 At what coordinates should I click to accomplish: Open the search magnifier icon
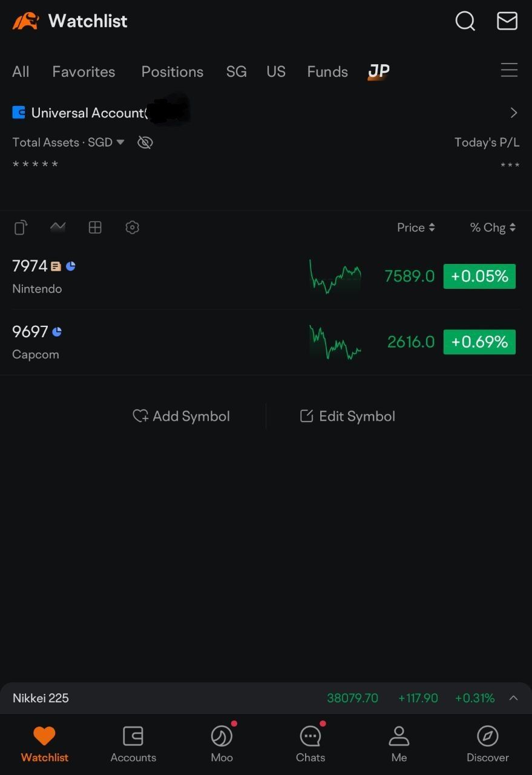465,21
